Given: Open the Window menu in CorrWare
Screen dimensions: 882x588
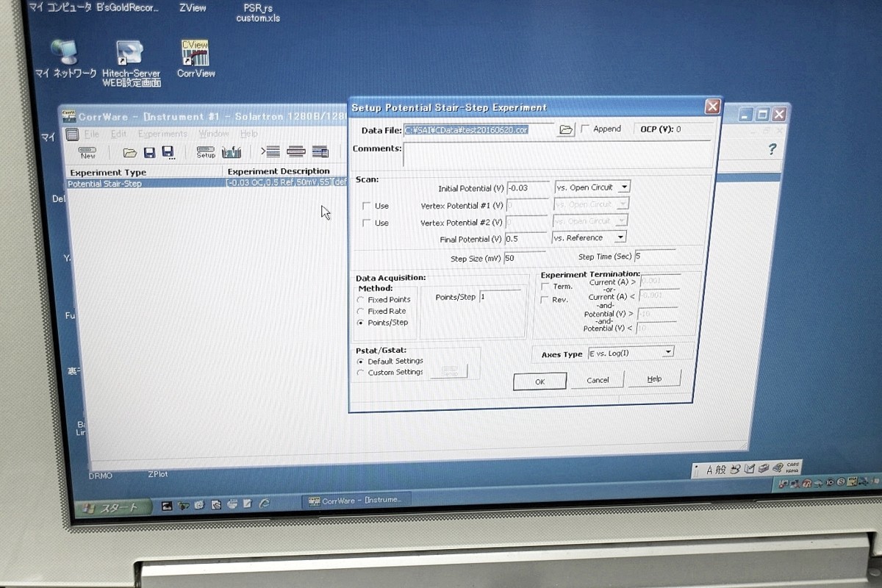Looking at the screenshot, I should click(214, 134).
